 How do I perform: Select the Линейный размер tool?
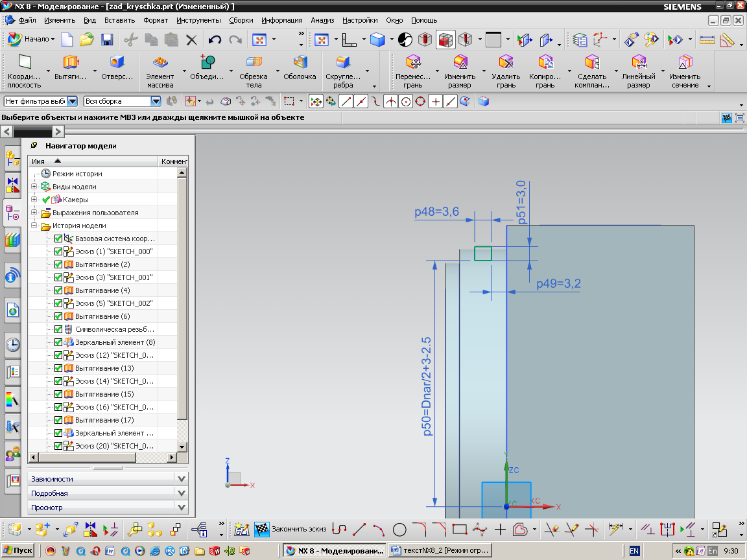[x=638, y=71]
